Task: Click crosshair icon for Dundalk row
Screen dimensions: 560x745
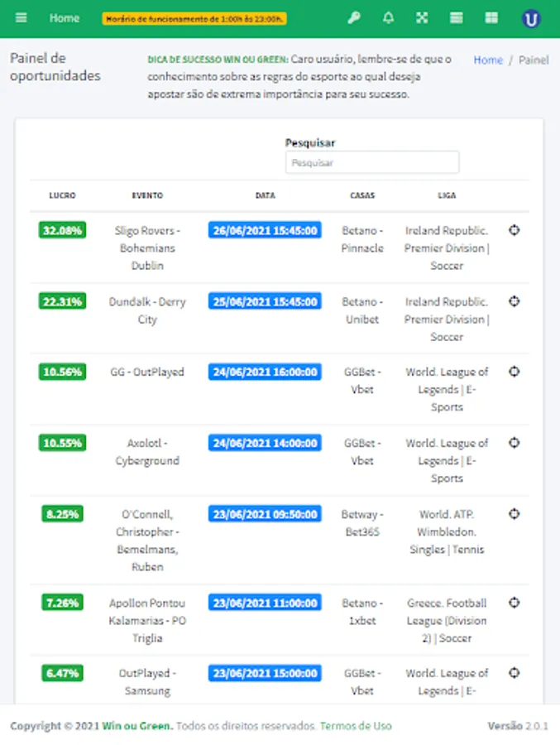Action: pyautogui.click(x=514, y=301)
